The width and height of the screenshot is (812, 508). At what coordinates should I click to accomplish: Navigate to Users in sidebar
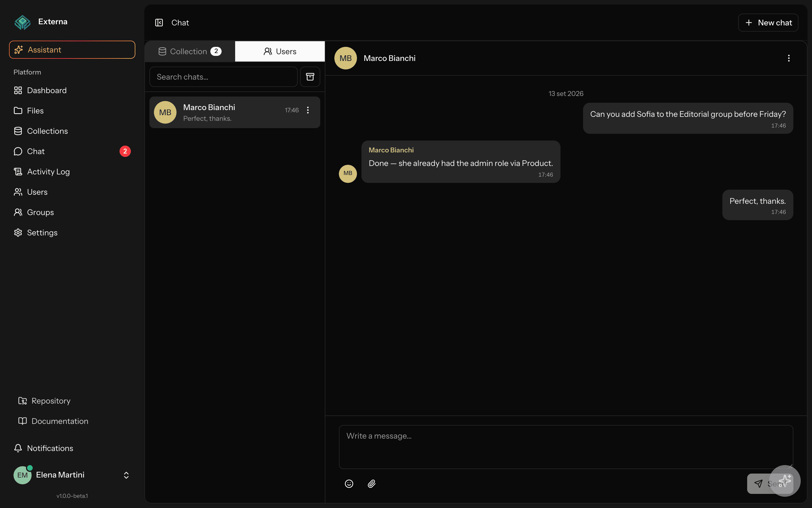pyautogui.click(x=72, y=192)
